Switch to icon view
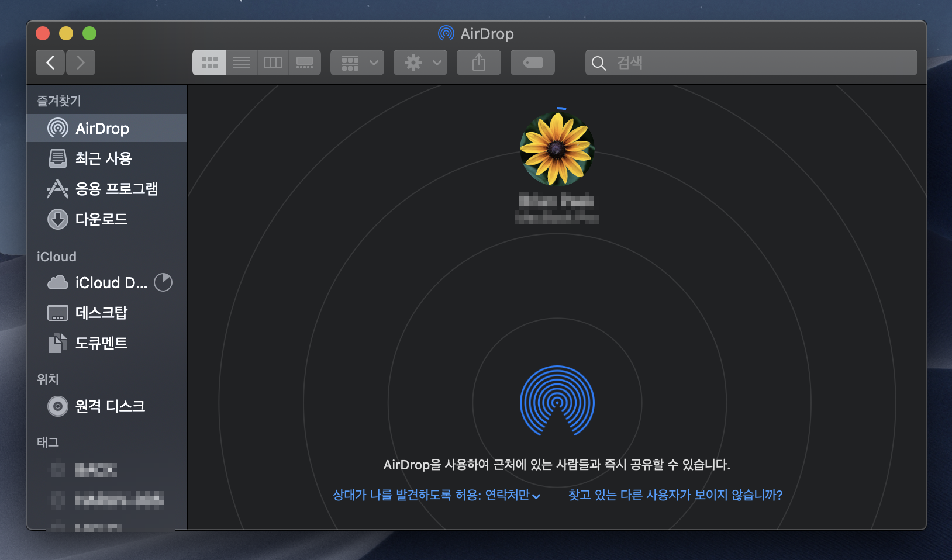Viewport: 952px width, 560px height. pos(209,63)
